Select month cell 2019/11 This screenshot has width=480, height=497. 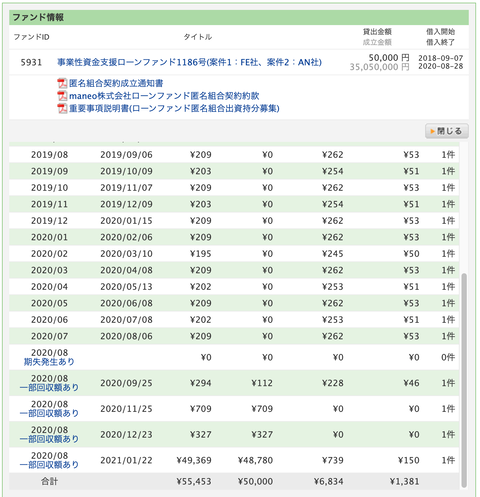(x=49, y=204)
